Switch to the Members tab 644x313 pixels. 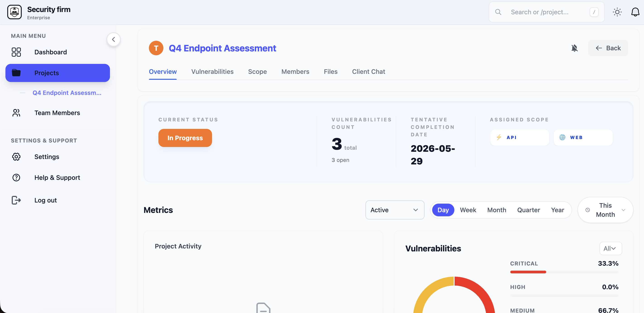point(295,72)
